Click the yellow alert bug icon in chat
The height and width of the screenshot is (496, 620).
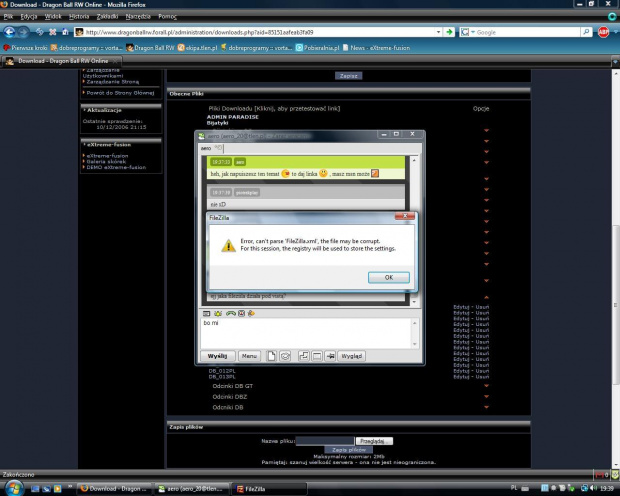(x=218, y=313)
